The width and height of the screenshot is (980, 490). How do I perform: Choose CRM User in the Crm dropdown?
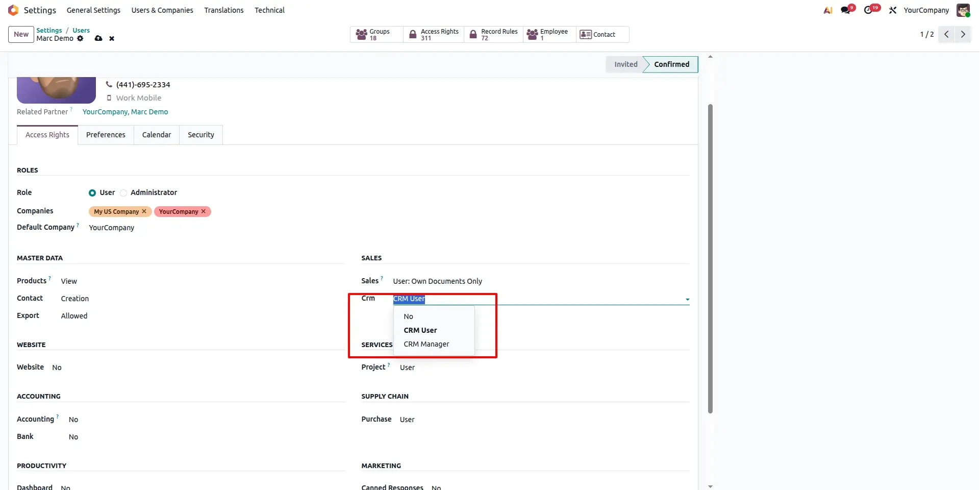(434, 330)
